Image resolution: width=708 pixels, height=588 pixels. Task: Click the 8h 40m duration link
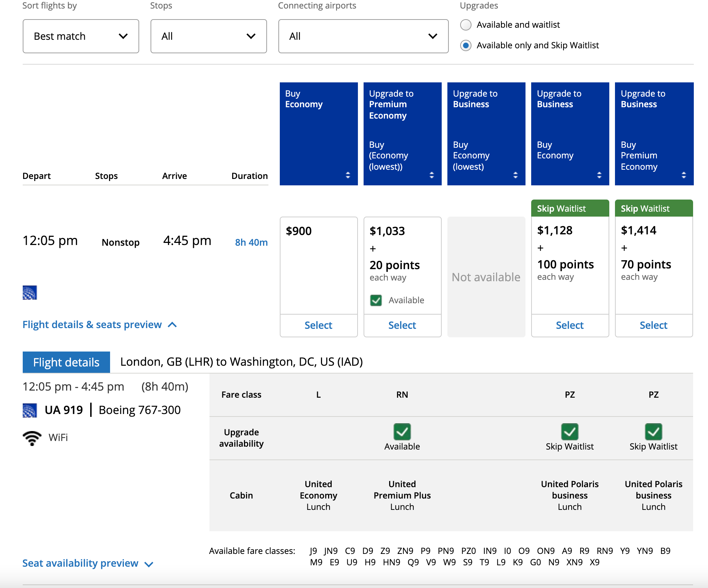point(251,242)
